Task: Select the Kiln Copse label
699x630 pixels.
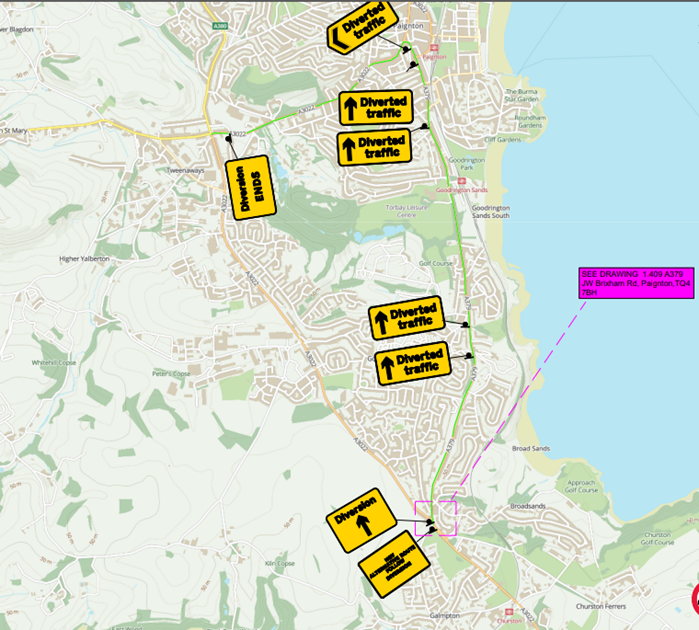Action: pyautogui.click(x=280, y=564)
